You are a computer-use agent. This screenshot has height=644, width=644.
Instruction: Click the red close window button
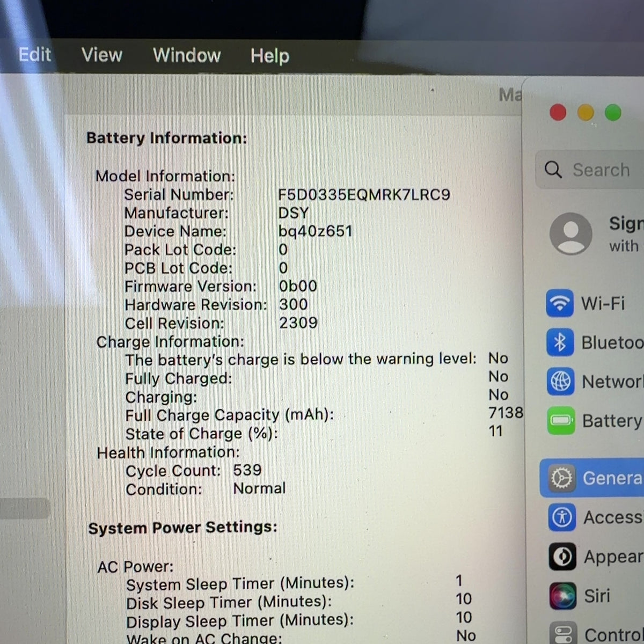tap(558, 113)
